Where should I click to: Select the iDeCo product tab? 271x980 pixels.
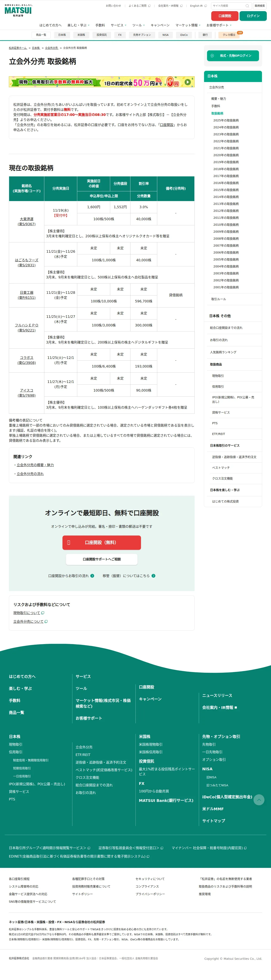pyautogui.click(x=184, y=35)
